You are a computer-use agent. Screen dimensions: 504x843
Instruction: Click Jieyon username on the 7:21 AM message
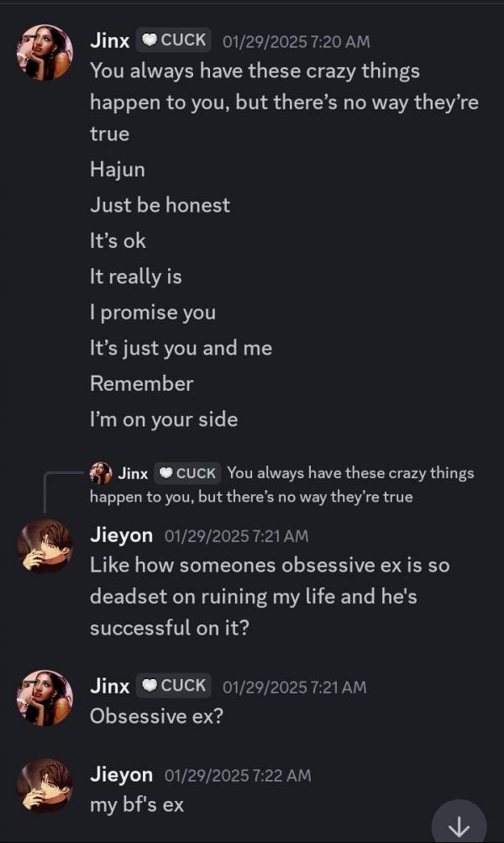coord(121,535)
